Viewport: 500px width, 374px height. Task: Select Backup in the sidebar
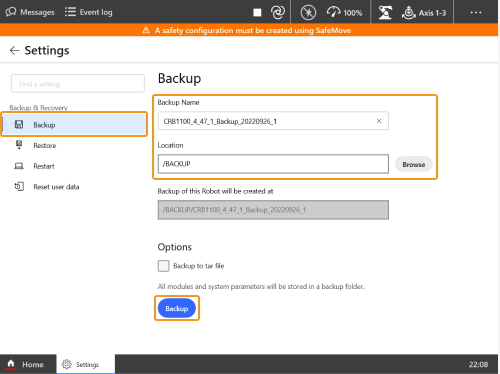coord(75,124)
